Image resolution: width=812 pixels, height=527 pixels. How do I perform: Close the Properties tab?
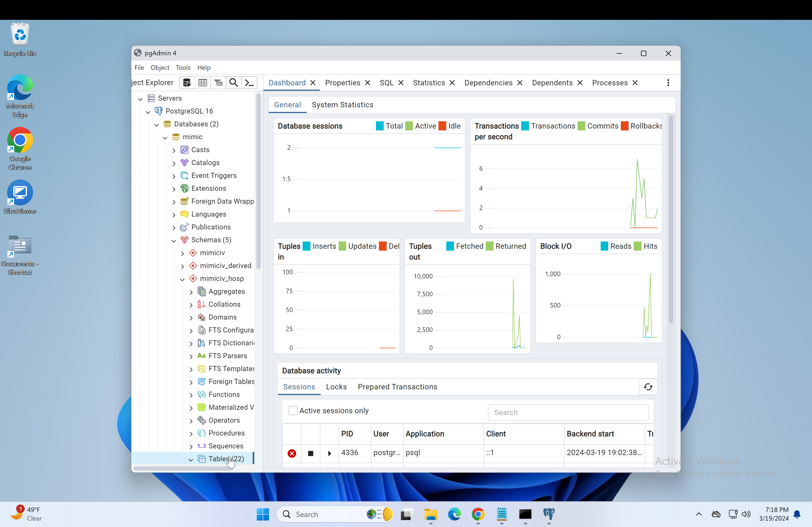(367, 83)
